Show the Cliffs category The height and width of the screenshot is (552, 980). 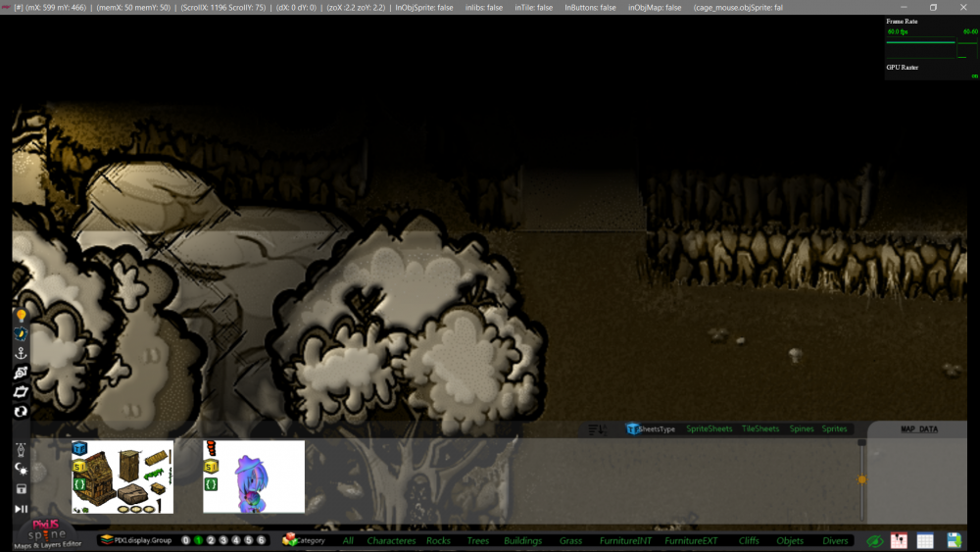pyautogui.click(x=749, y=541)
